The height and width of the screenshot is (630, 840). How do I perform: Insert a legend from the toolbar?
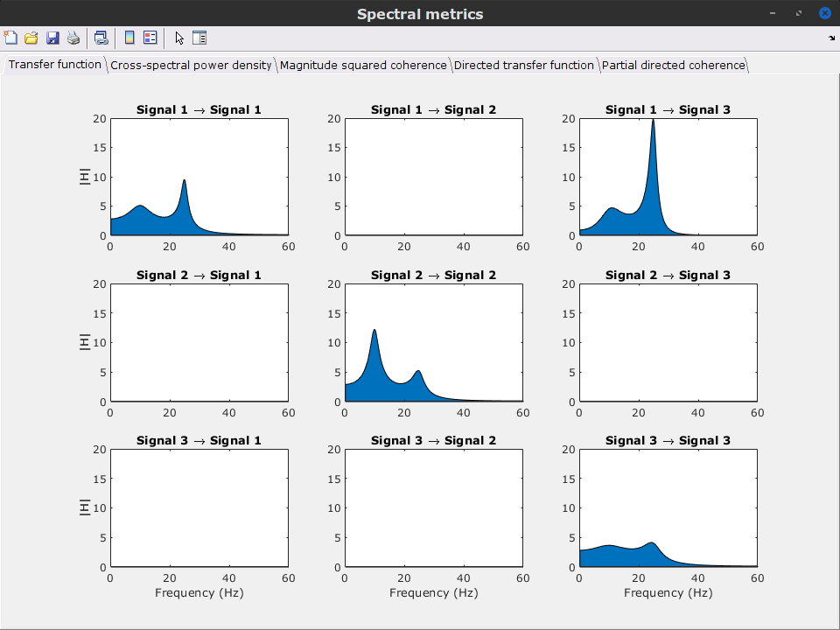pyautogui.click(x=150, y=38)
